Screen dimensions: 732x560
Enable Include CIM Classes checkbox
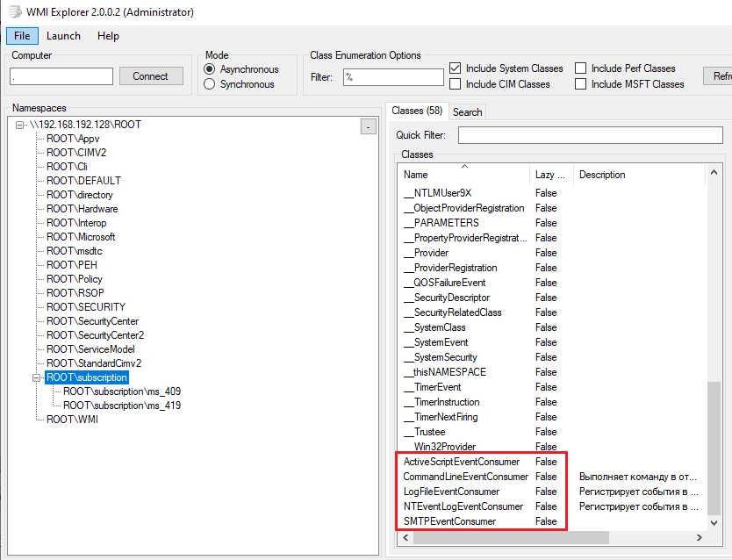[456, 84]
